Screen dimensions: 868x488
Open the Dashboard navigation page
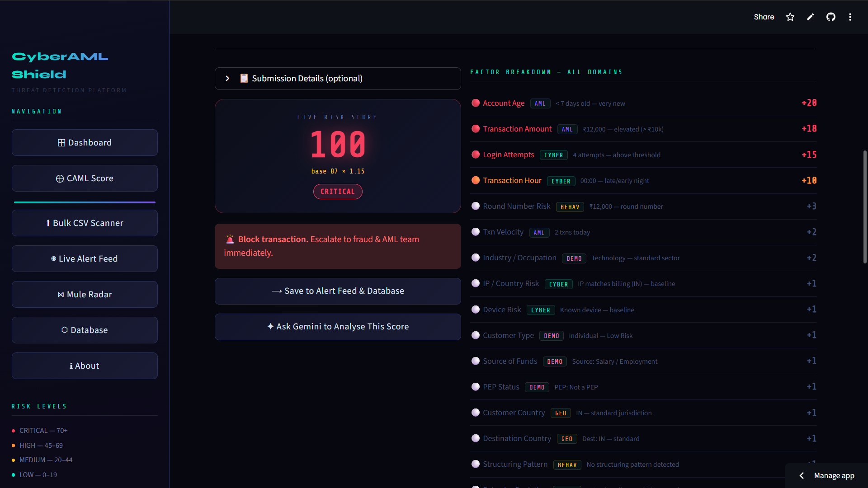(x=85, y=142)
